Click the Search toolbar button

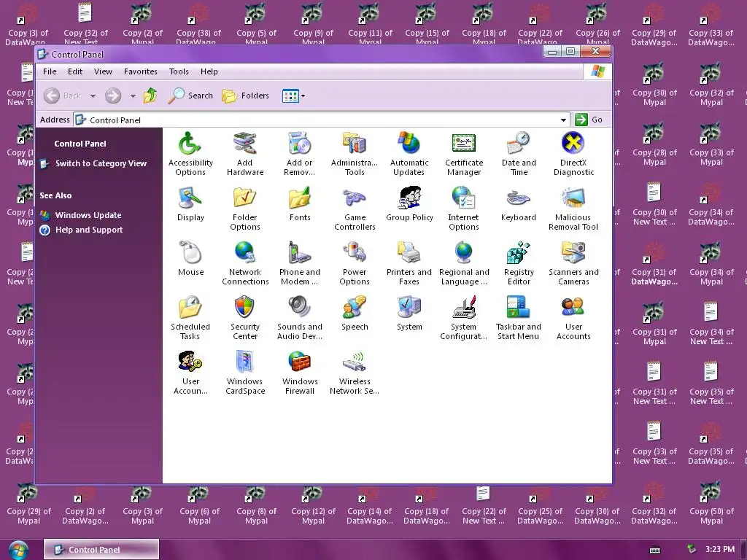point(191,96)
